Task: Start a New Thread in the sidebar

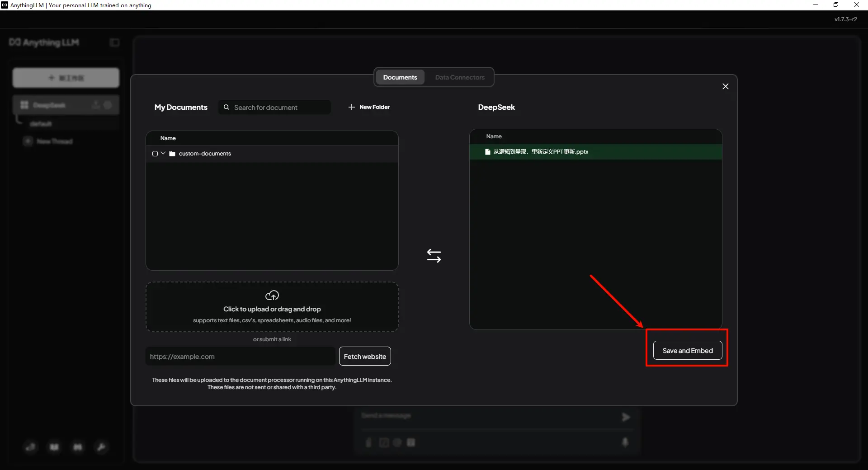Action: click(x=48, y=141)
